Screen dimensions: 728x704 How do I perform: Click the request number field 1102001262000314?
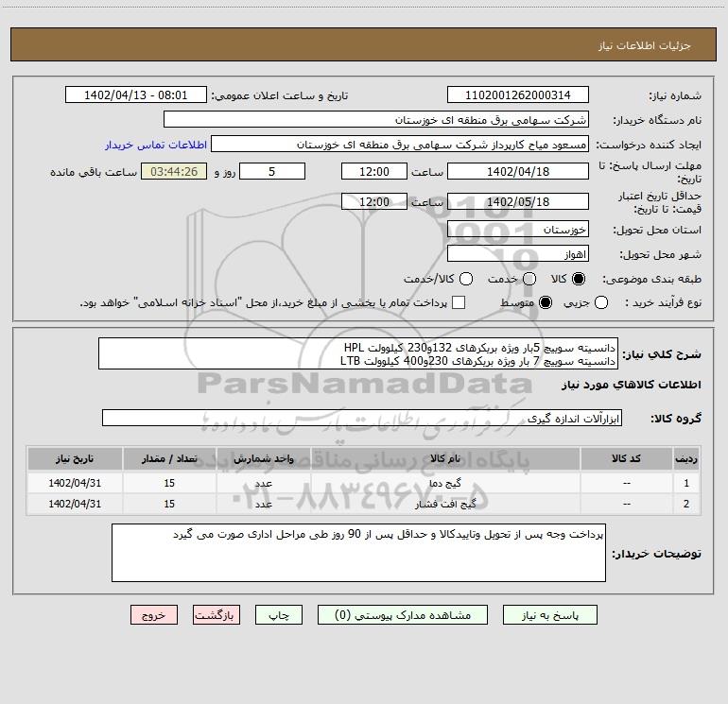[518, 94]
